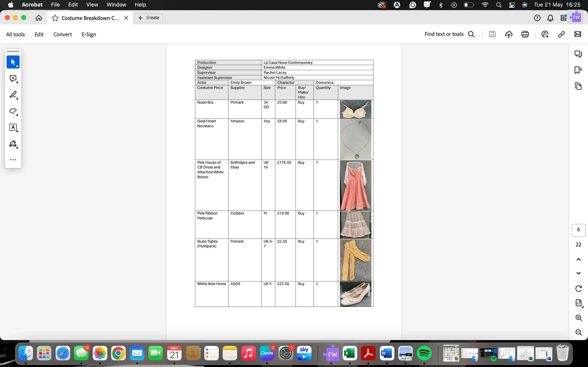Viewport: 588px width, 367px height.
Task: Open the View menu
Action: [92, 5]
